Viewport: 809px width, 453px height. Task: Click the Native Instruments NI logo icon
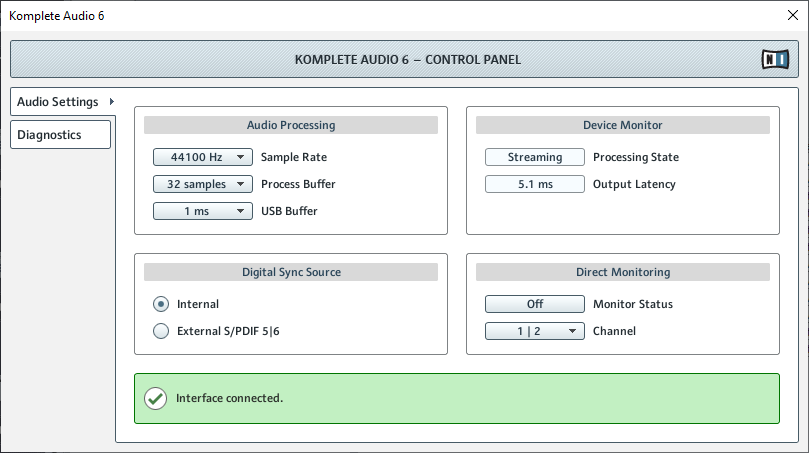click(775, 59)
